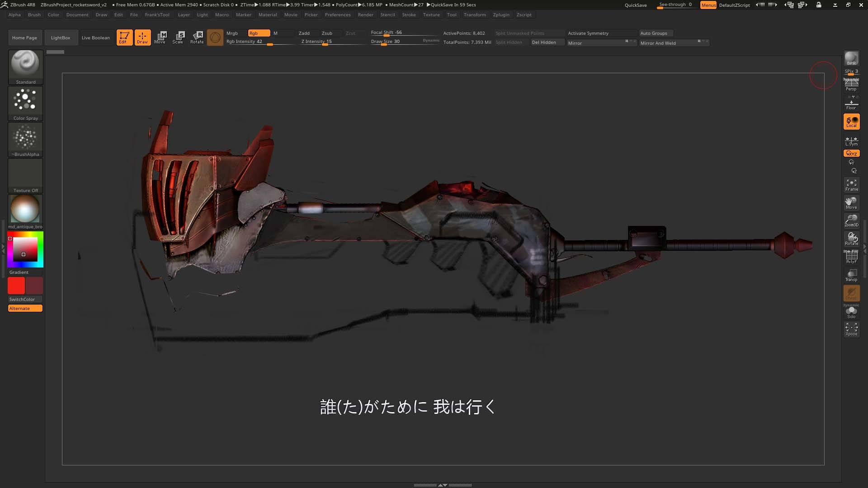Select the Rotate gizmo tool in top toolbar

point(197,38)
